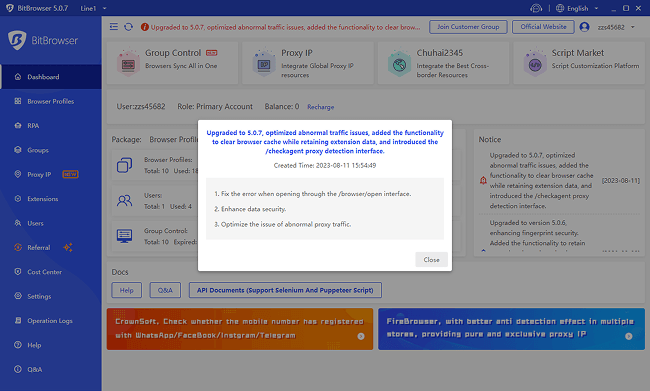Click the arrow on FireBrowser banner

tap(628, 336)
